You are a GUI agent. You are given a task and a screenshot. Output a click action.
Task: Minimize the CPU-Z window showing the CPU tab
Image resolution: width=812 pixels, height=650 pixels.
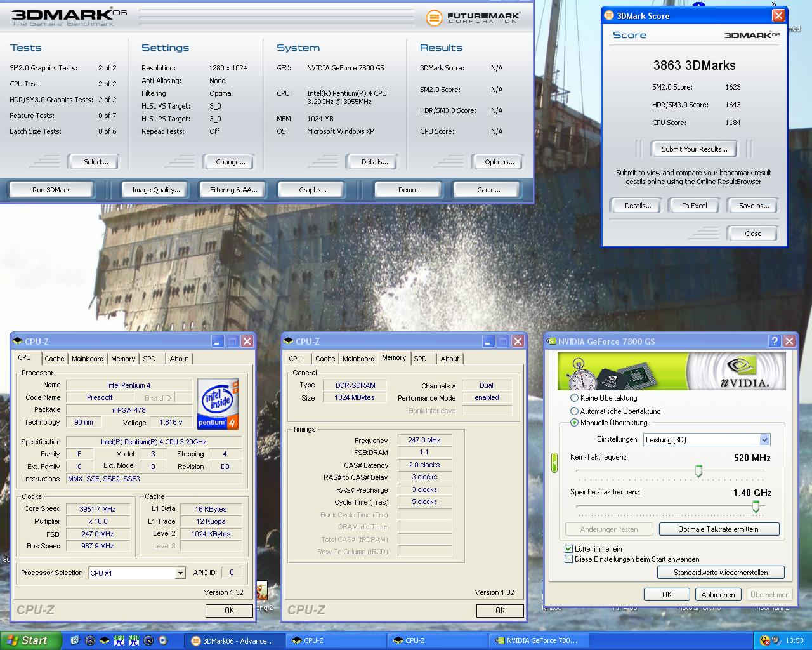click(x=217, y=342)
